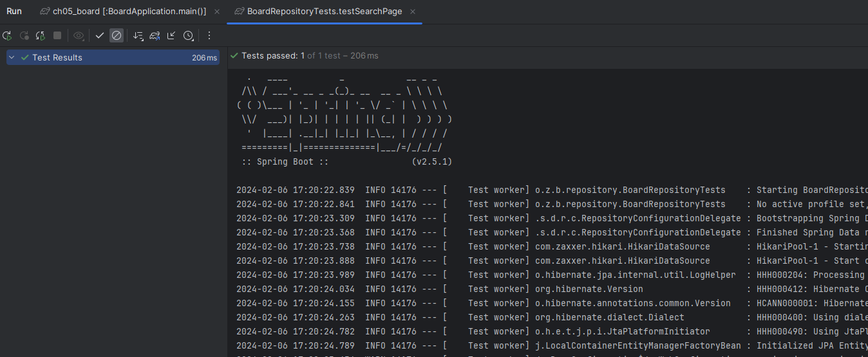Image resolution: width=868 pixels, height=357 pixels.
Task: Open the More options kebab menu
Action: pos(209,36)
